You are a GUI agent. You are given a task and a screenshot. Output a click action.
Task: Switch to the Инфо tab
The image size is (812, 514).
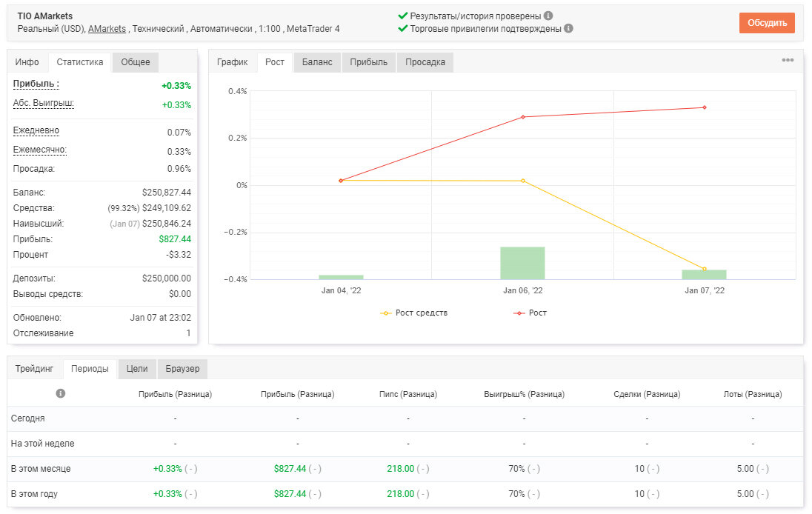(x=27, y=62)
